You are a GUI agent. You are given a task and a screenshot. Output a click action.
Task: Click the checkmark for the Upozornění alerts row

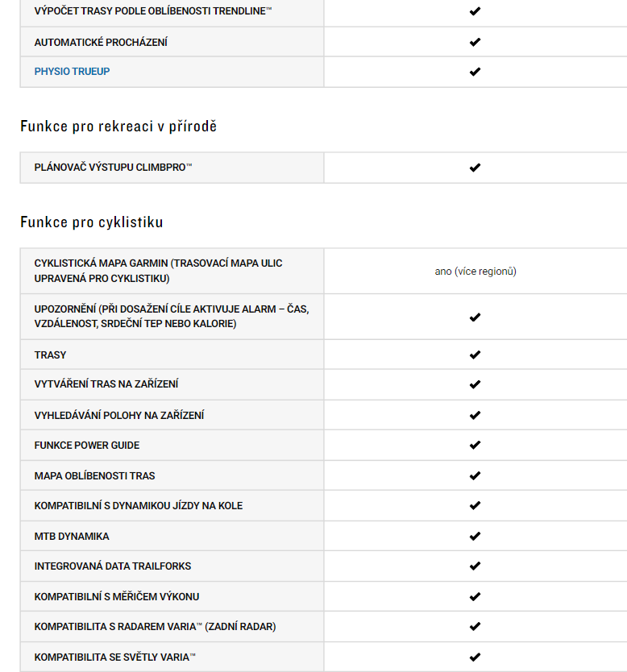475,317
